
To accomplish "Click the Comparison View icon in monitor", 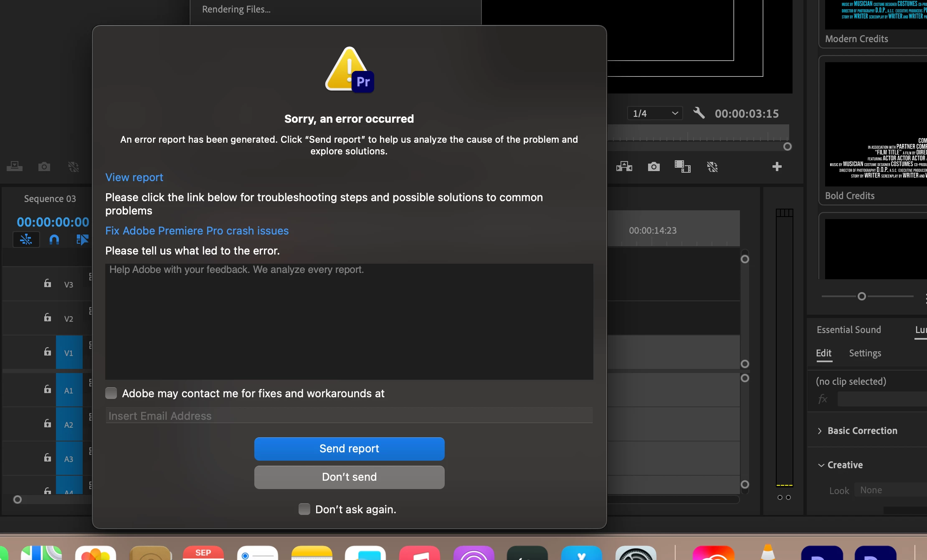I will pos(682,167).
